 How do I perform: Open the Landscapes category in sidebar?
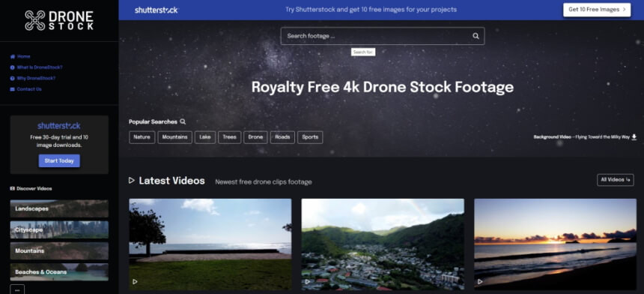point(59,208)
